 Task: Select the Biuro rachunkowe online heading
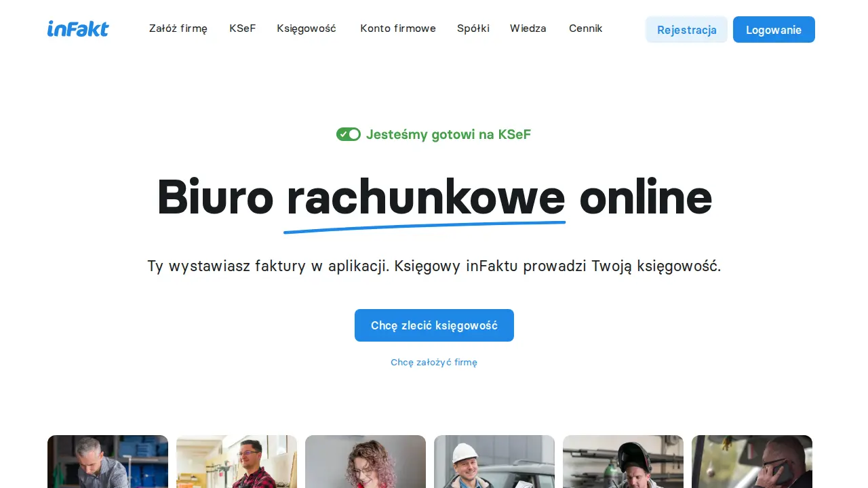tap(434, 198)
